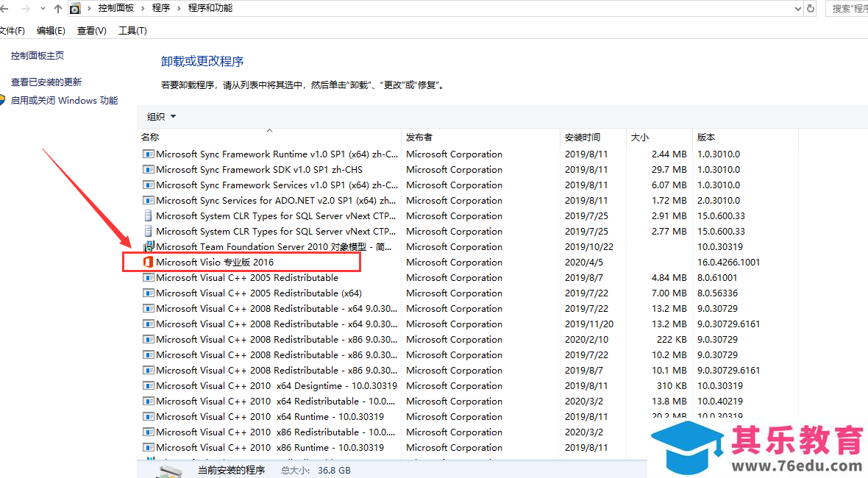The image size is (868, 478).
Task: Select Visual C++ 2010 x86 Runtime entry
Action: (x=269, y=448)
